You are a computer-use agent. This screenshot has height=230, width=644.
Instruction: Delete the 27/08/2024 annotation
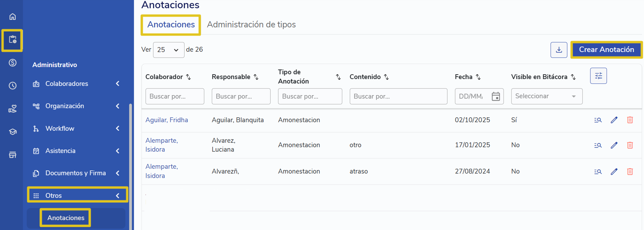click(x=630, y=172)
